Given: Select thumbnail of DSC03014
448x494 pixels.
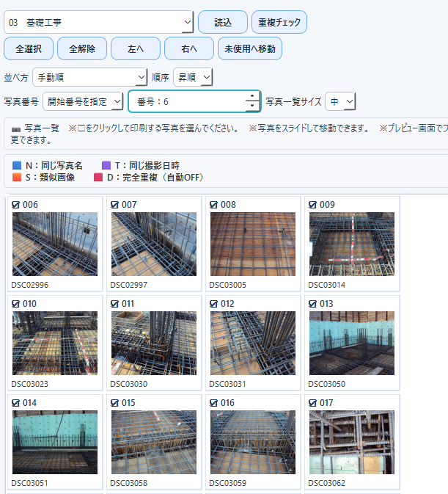Looking at the screenshot, I should pos(352,244).
